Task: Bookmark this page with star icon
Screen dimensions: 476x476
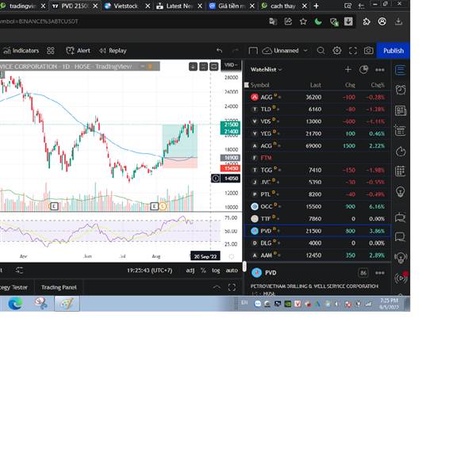Action: click(303, 21)
